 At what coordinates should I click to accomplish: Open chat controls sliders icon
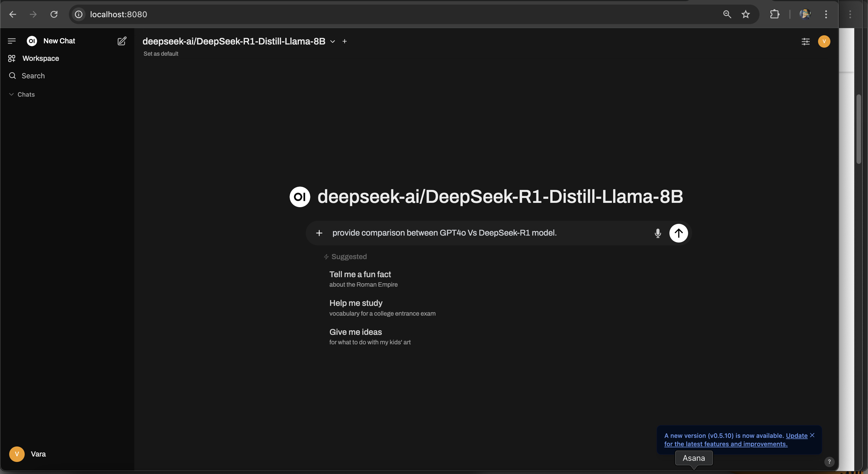805,41
